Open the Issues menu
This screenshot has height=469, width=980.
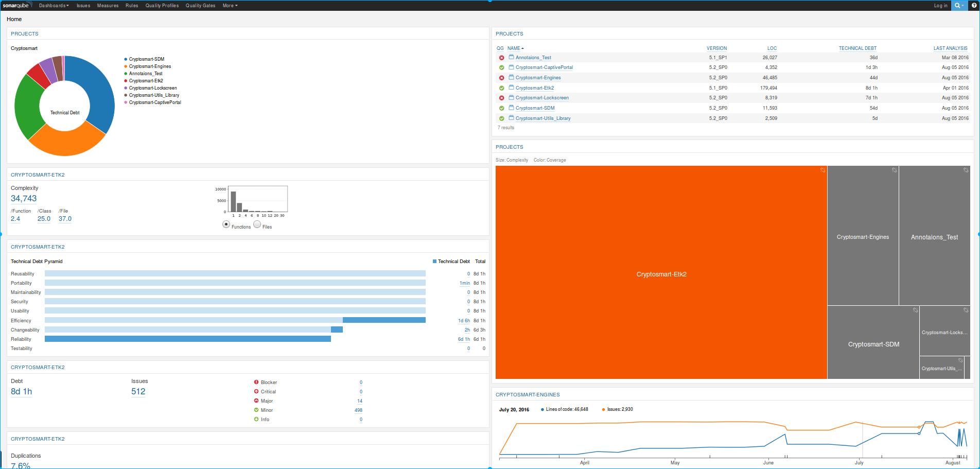(x=83, y=6)
